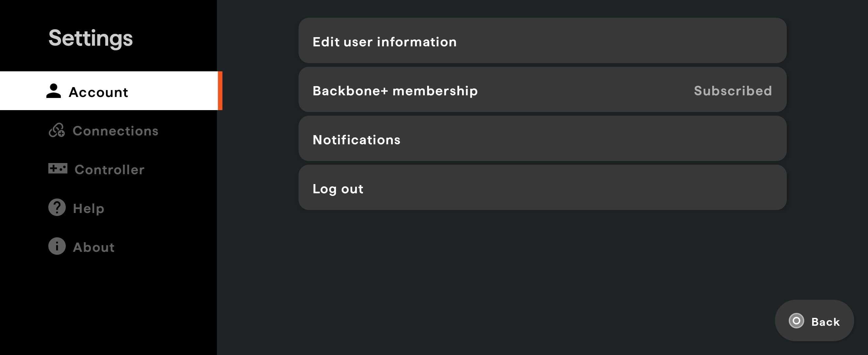Open Edit user information
868x355 pixels.
tap(542, 41)
